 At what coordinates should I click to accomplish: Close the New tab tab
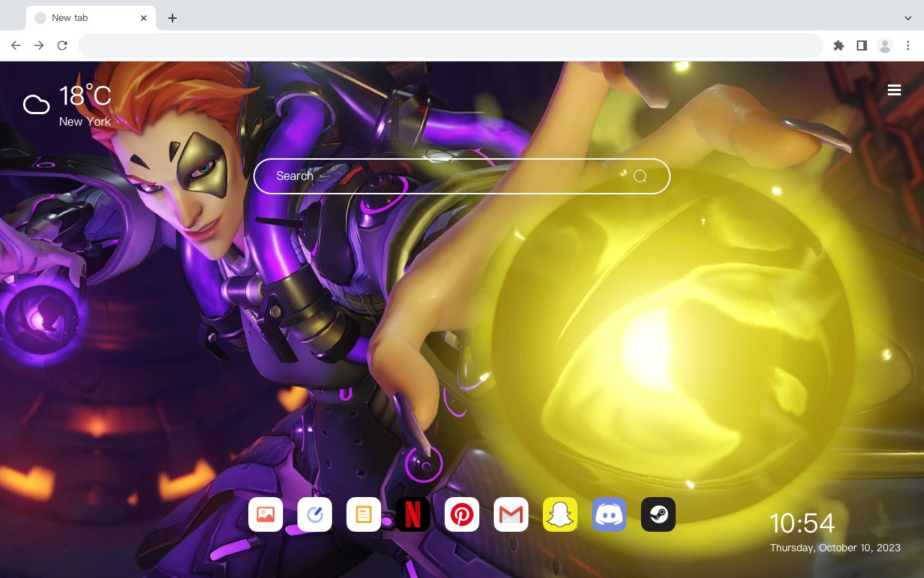[x=144, y=18]
